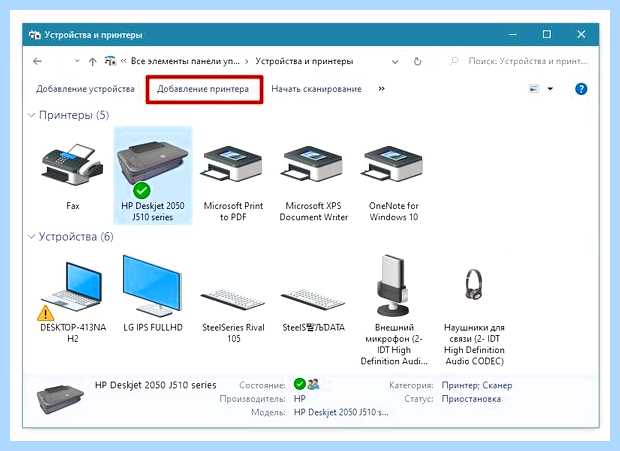Image resolution: width=620 pixels, height=451 pixels.
Task: Click the category value Принтер; Сканер
Action: [476, 385]
